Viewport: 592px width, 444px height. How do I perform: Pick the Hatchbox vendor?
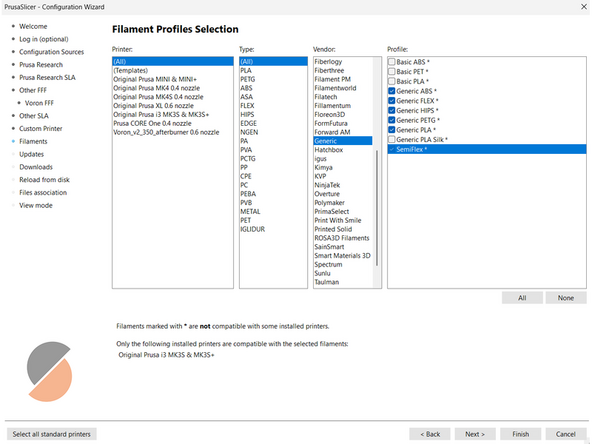click(343, 150)
